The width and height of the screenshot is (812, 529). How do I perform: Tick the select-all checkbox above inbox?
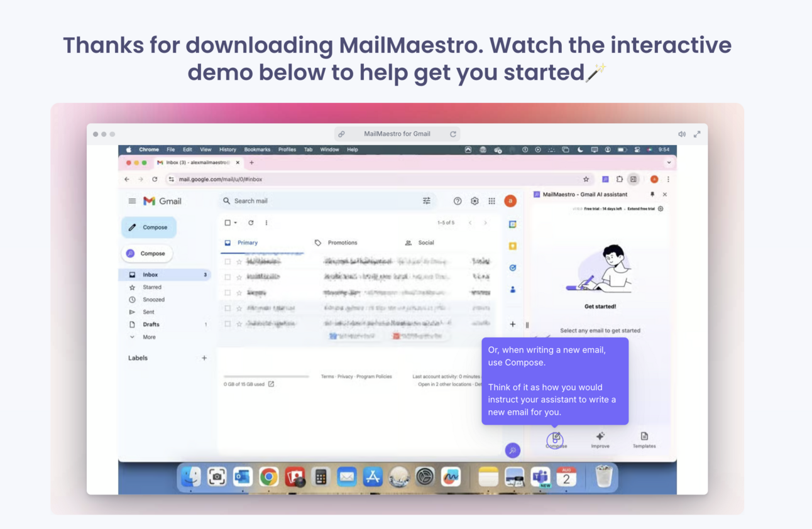coord(228,222)
